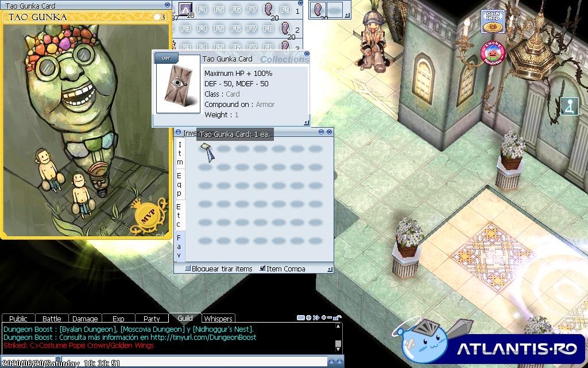588x368 pixels.
Task: Click the 'Striked: C>Costume Pope Crown' chat line
Action: [x=78, y=346]
